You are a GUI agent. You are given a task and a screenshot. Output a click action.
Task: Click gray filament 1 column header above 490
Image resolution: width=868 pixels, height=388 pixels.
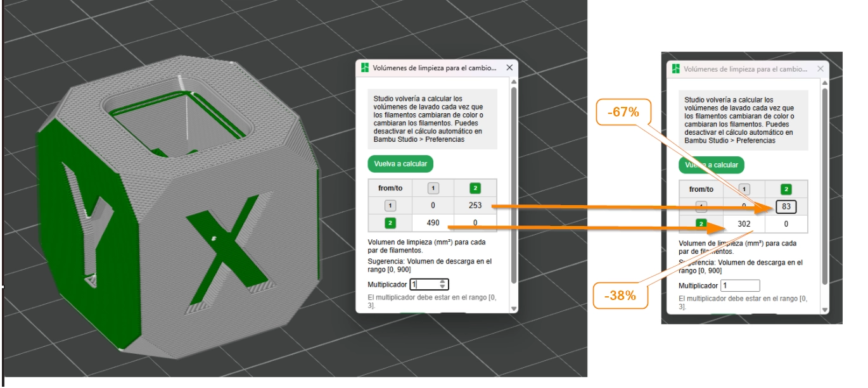tap(433, 188)
